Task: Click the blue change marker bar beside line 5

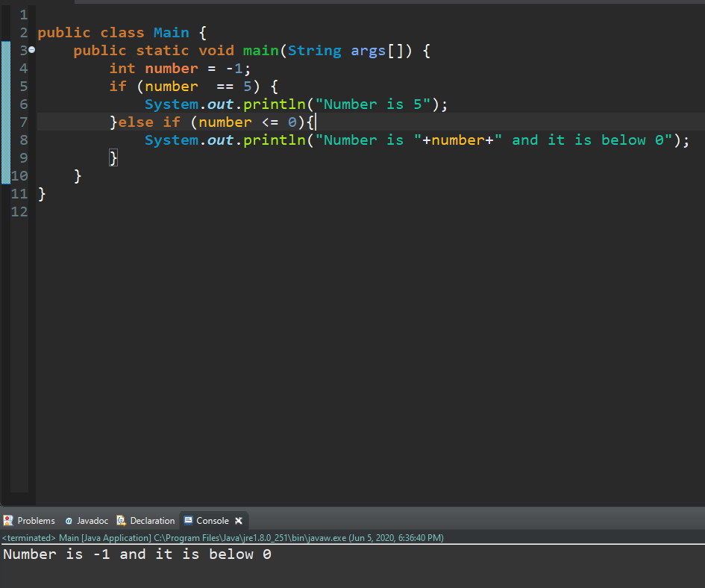Action: tap(5, 87)
